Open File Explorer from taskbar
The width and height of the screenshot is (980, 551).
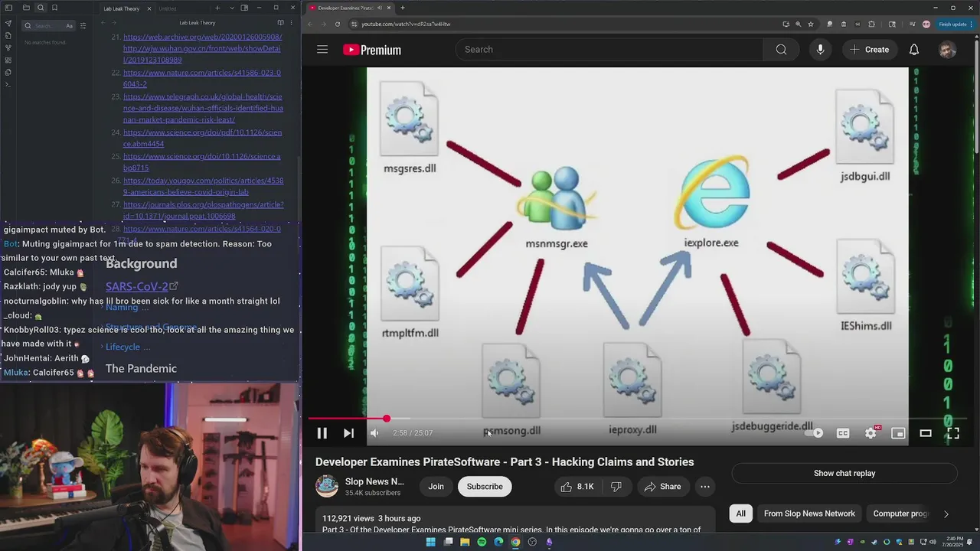pos(465,542)
